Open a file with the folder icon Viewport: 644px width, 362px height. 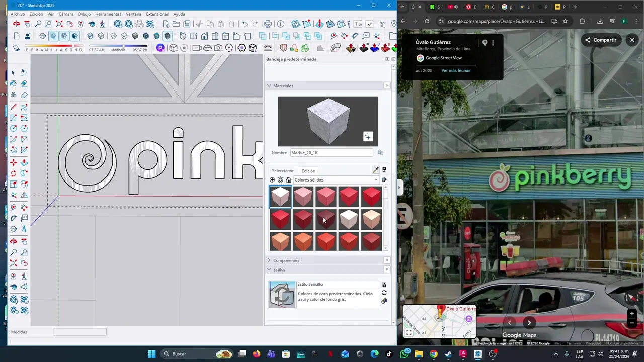(x=176, y=24)
